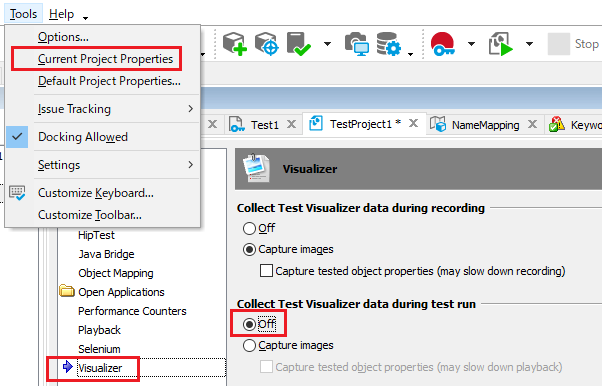Select Off for data during recording

click(249, 229)
